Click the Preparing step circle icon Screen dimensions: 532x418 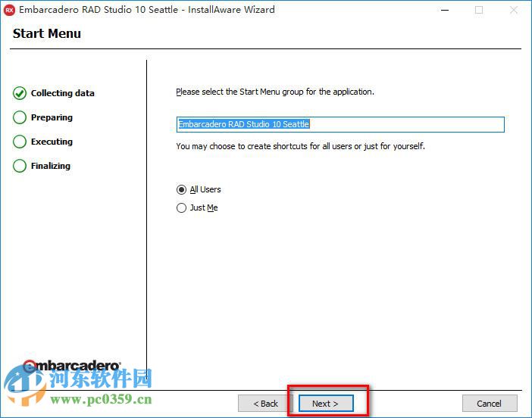[20, 117]
